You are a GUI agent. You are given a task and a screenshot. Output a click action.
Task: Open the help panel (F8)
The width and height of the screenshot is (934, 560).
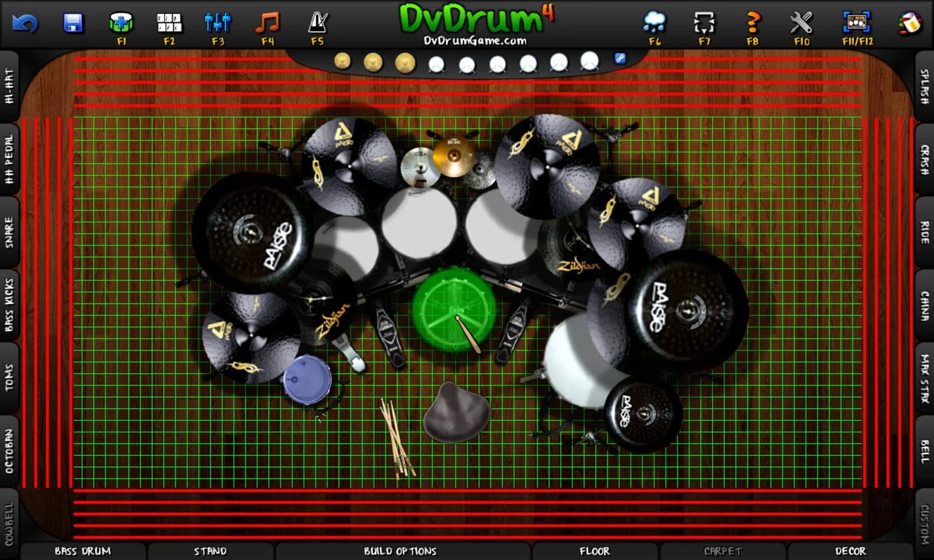(753, 22)
